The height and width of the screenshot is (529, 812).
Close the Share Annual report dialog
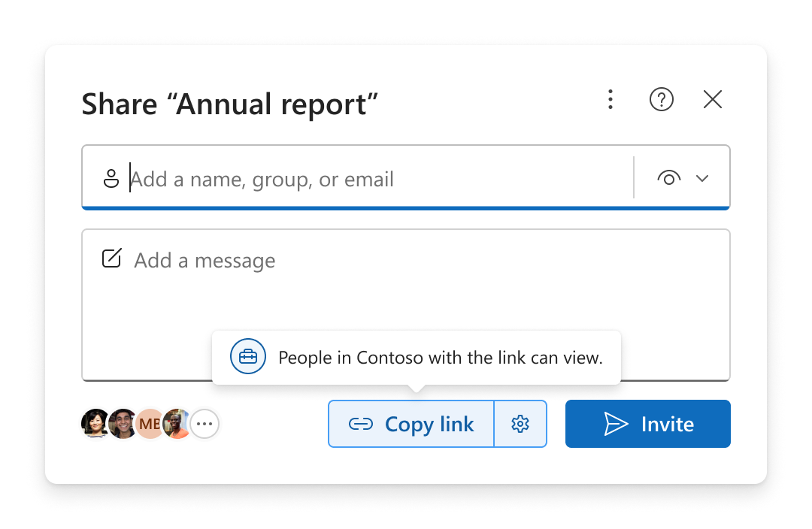click(x=713, y=99)
